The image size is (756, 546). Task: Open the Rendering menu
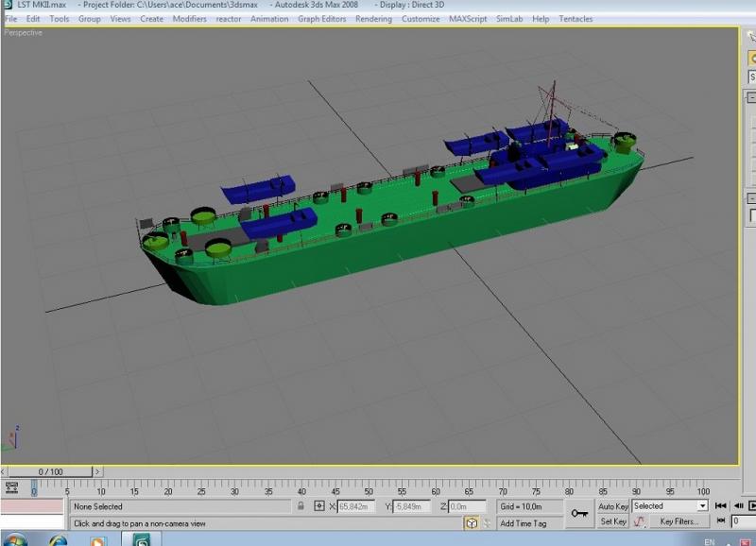(x=373, y=19)
